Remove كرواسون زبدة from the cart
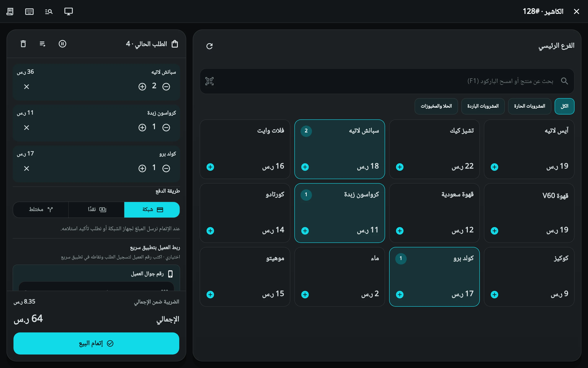The width and height of the screenshot is (588, 368). pos(27,128)
